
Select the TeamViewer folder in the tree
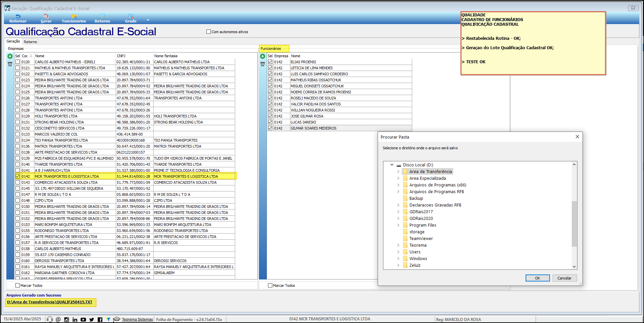pyautogui.click(x=421, y=238)
